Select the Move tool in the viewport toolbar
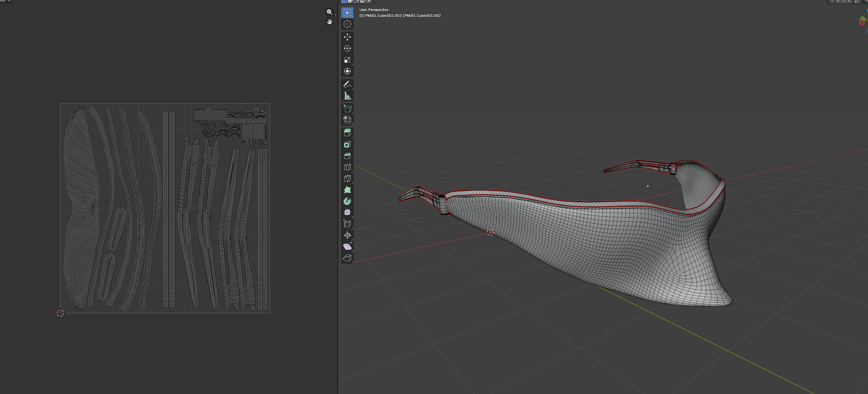 (347, 37)
